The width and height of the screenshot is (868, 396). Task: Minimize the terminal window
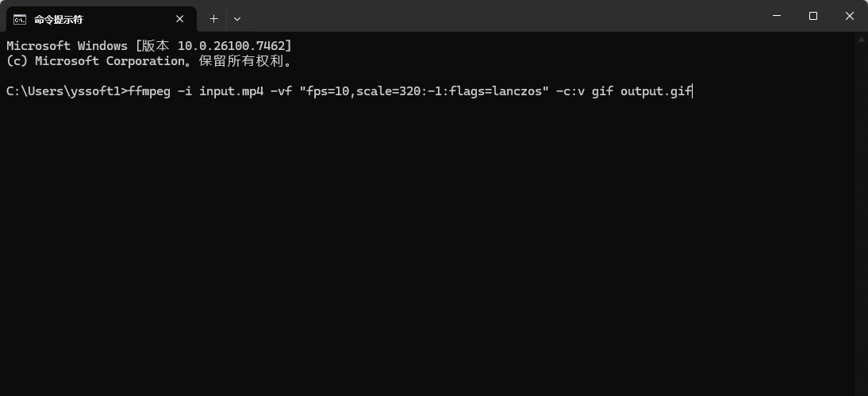pos(776,16)
